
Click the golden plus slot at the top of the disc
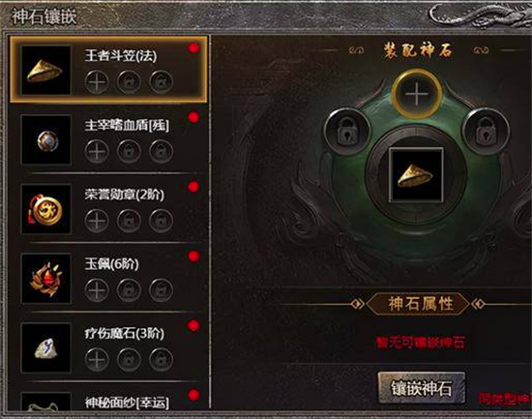pyautogui.click(x=417, y=93)
